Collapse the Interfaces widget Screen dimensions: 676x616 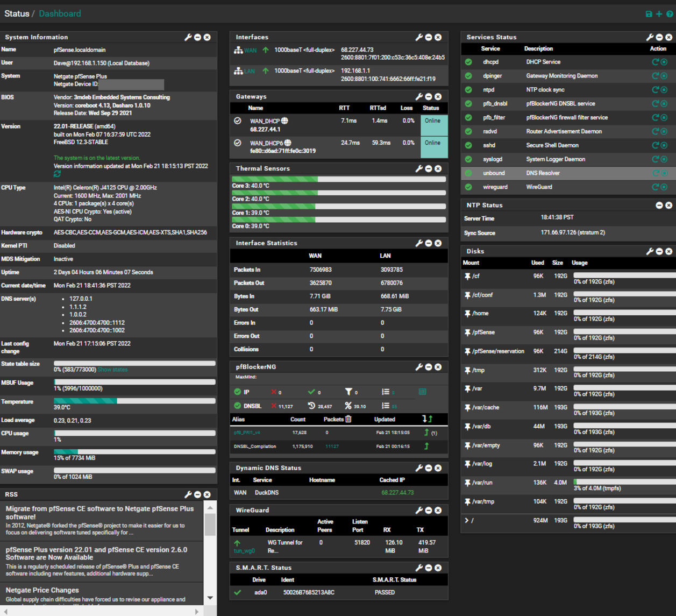(x=429, y=37)
